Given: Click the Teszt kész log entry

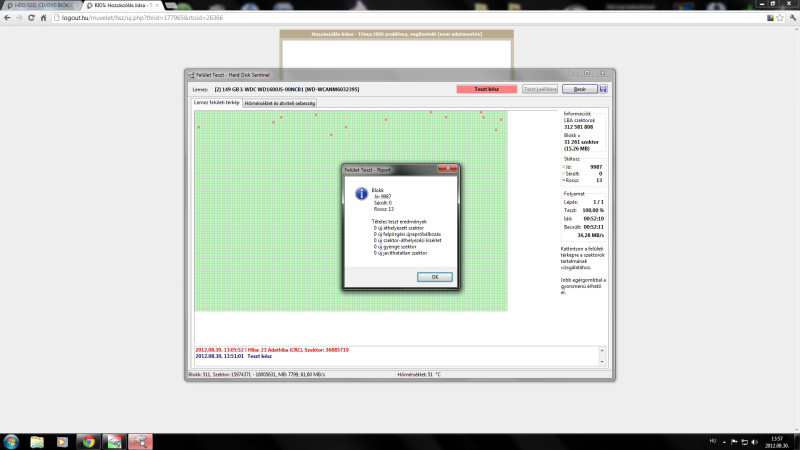Looking at the screenshot, I should 233,356.
